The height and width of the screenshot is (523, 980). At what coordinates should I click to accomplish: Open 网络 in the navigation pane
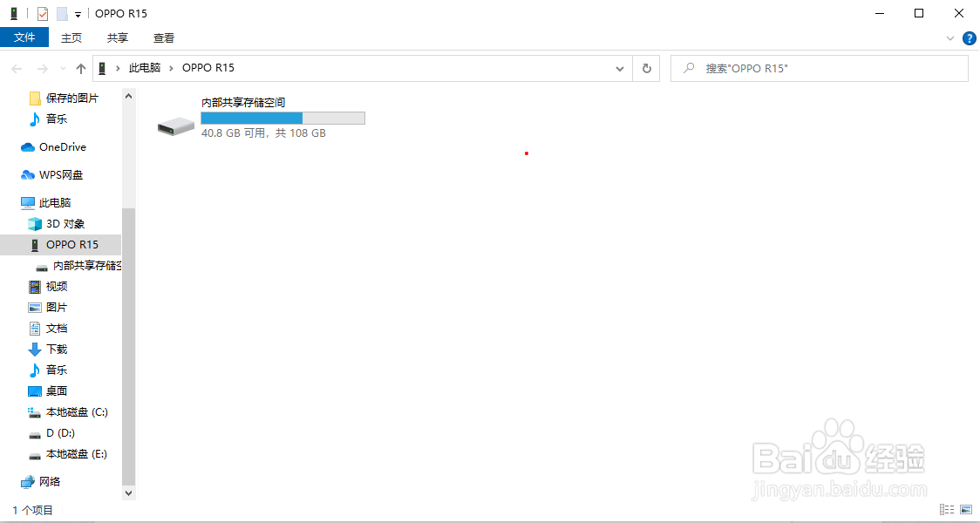pyautogui.click(x=50, y=481)
